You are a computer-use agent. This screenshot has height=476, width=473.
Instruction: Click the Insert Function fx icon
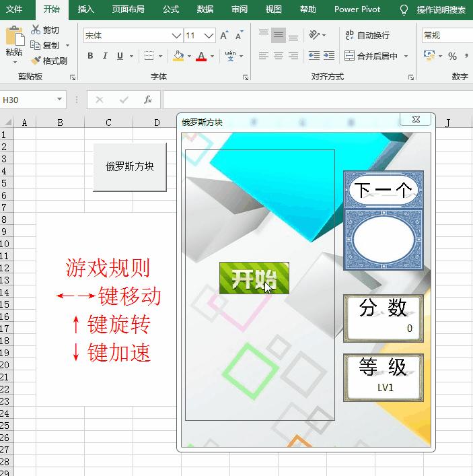pos(148,100)
